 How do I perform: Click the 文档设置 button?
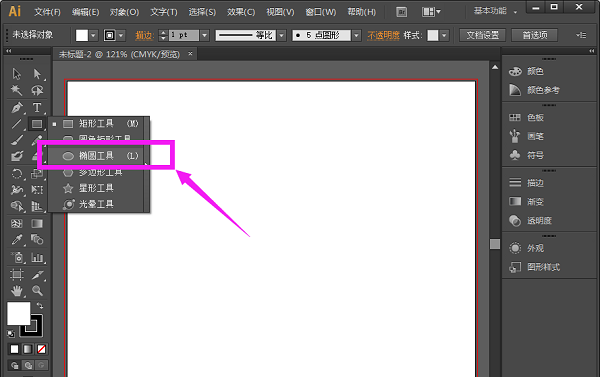coord(483,35)
